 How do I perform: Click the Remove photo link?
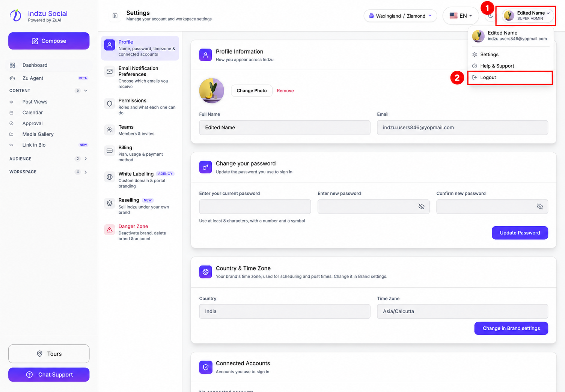pos(285,90)
